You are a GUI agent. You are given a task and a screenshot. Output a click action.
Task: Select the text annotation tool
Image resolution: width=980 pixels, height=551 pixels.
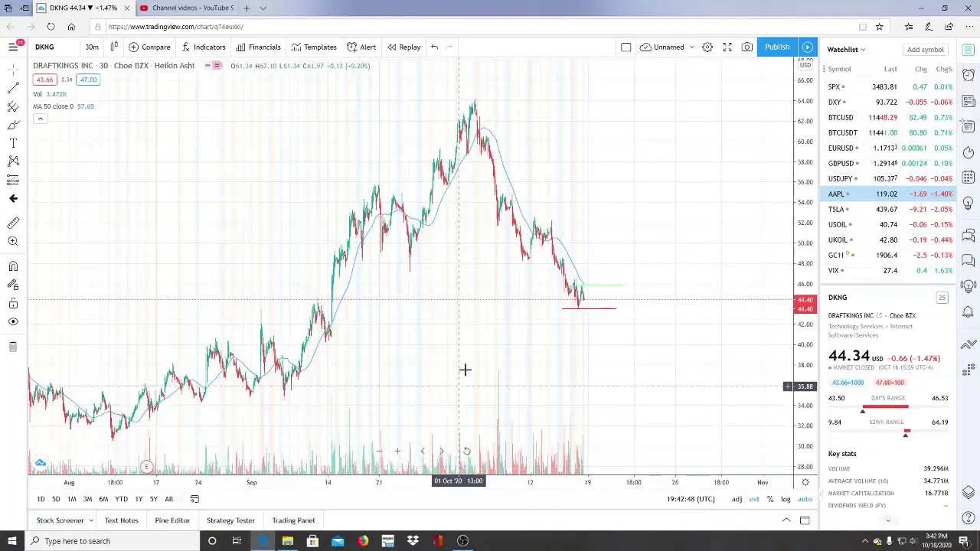pos(13,143)
